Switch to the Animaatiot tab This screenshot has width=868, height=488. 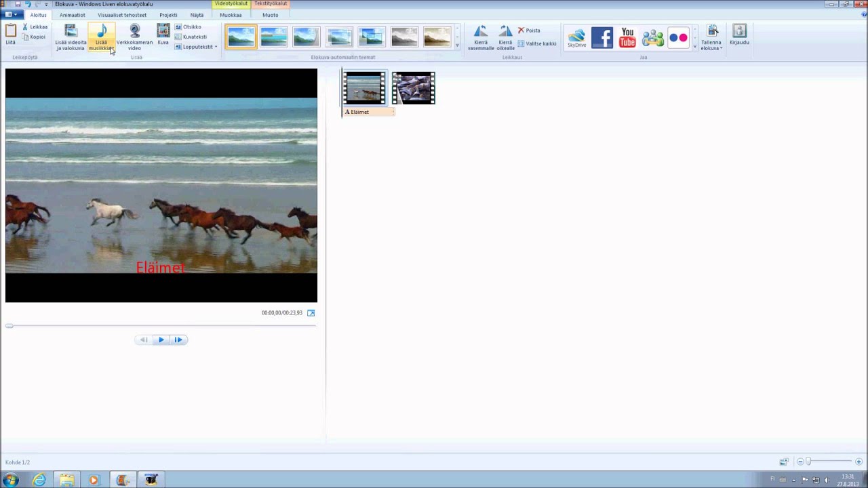click(73, 15)
